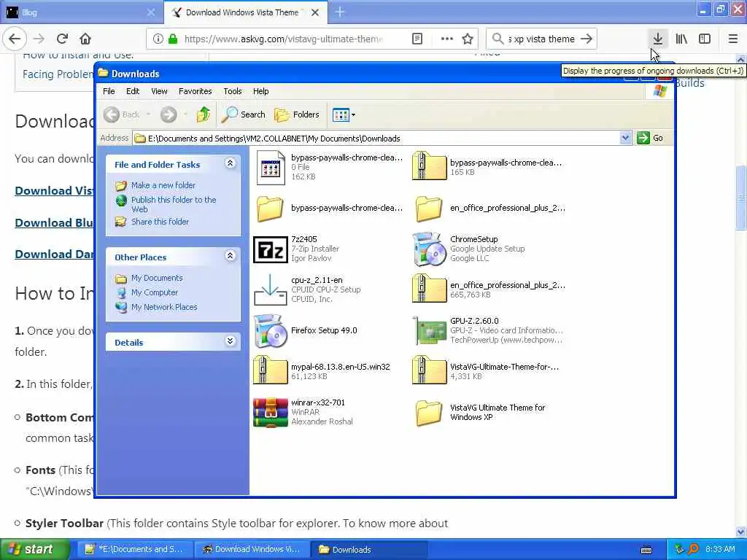Open Search in Explorer toolbar
747x560 pixels.
click(244, 114)
